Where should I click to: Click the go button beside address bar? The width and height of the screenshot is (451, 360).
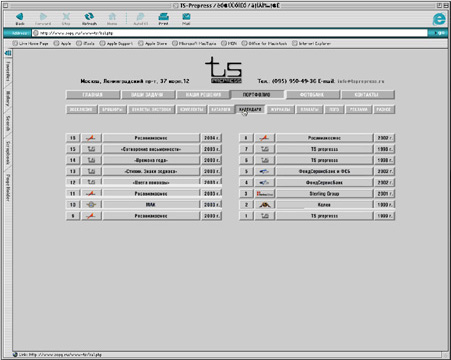point(438,33)
